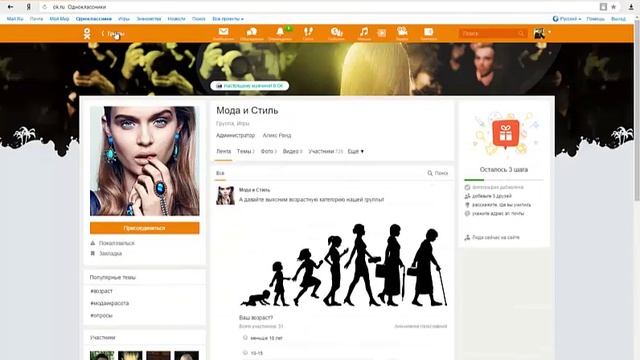This screenshot has height=360, width=640.
Task: Select the Все feed filter tab
Action: (x=220, y=173)
